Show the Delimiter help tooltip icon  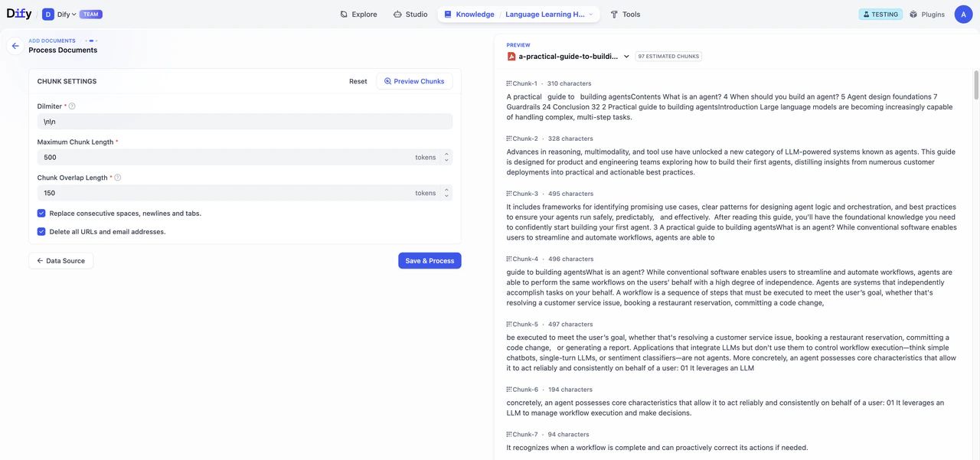click(x=72, y=106)
